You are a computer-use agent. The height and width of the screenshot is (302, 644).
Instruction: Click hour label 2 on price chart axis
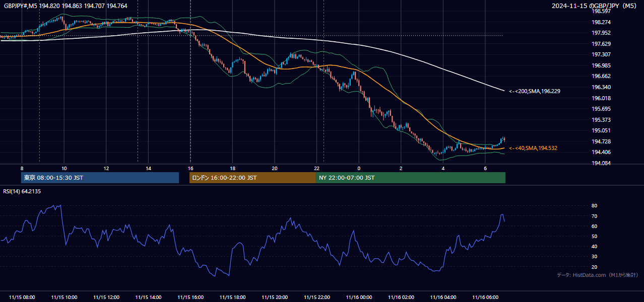pos(401,168)
